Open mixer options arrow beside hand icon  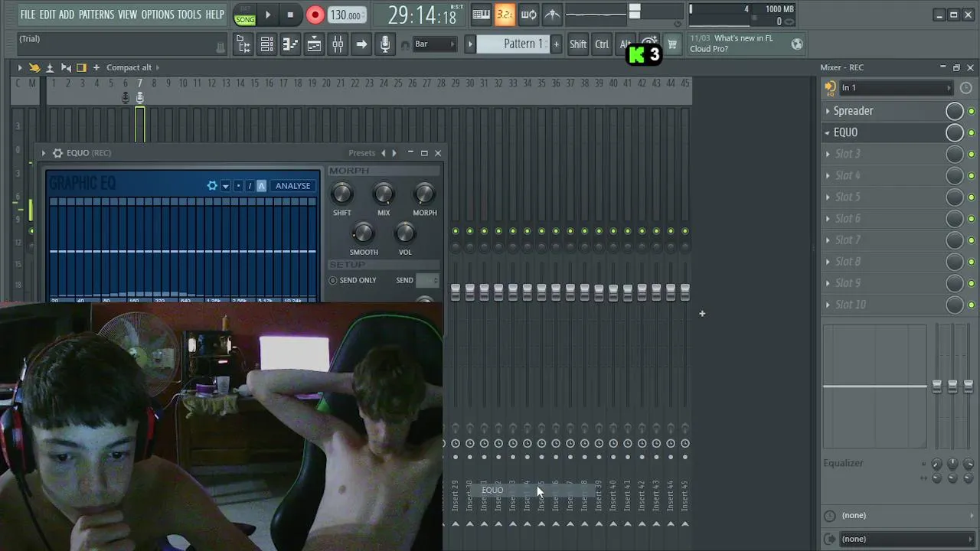pyautogui.click(x=19, y=67)
